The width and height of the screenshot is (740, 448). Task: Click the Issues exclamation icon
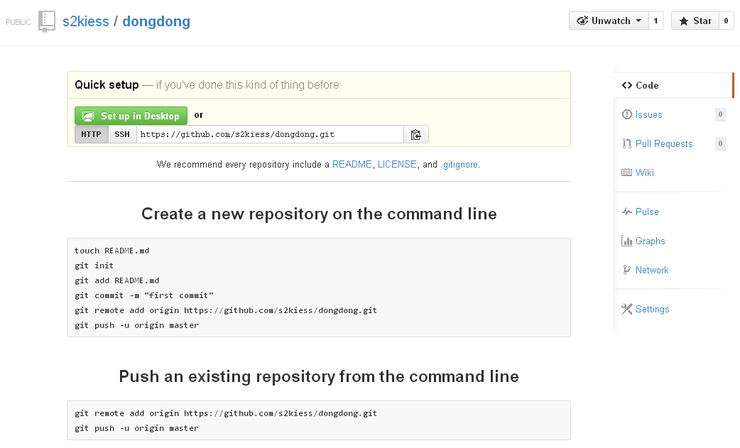tap(627, 115)
